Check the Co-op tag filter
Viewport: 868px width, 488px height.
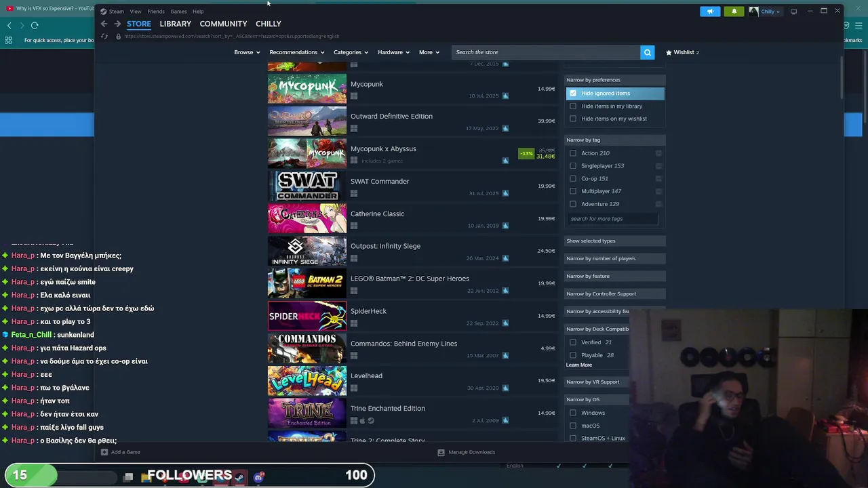point(573,179)
